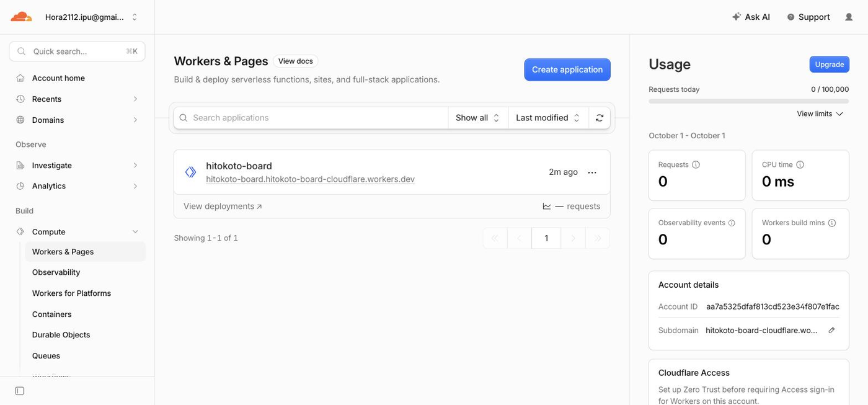Open the hitokoto-board application
868x405 pixels.
[239, 166]
